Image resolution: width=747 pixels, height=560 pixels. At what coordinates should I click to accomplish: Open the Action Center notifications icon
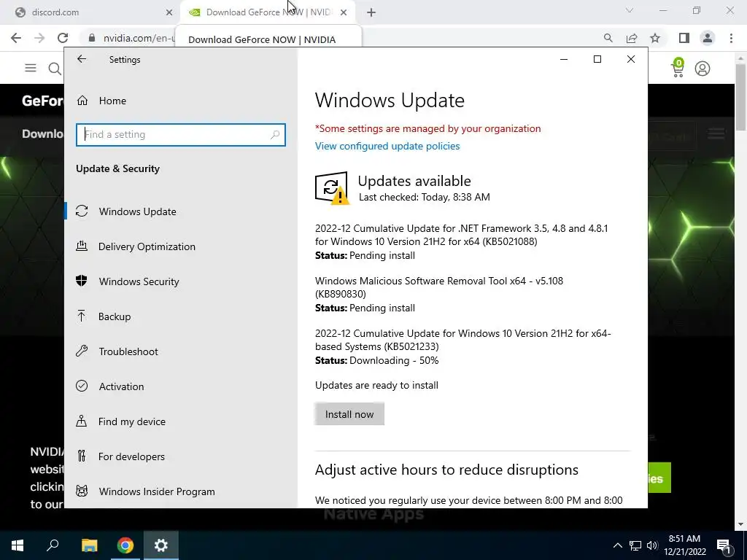click(x=724, y=546)
